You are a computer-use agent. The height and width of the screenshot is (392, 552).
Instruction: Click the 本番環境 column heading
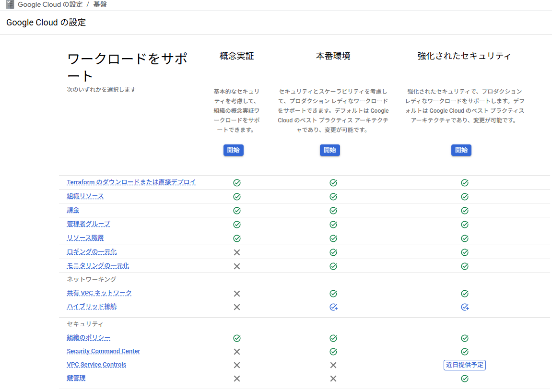click(333, 56)
